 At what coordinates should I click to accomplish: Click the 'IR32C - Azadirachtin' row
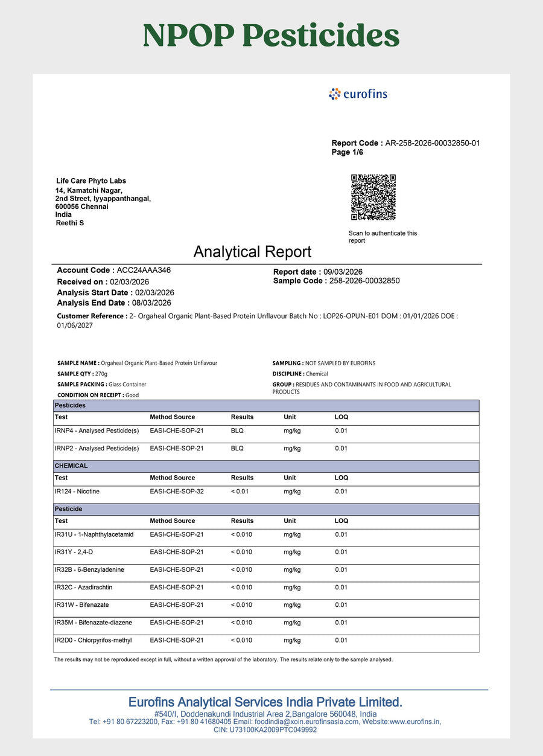[x=266, y=591]
